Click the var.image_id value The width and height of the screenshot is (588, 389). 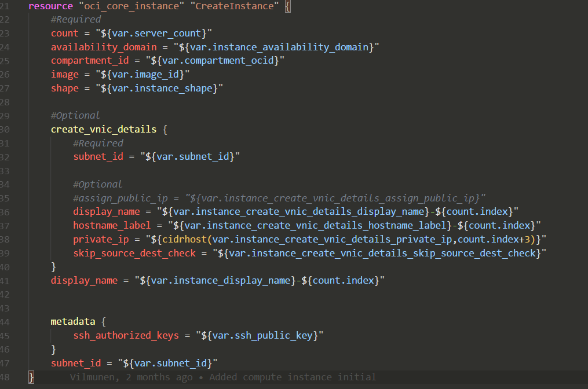[x=145, y=74]
